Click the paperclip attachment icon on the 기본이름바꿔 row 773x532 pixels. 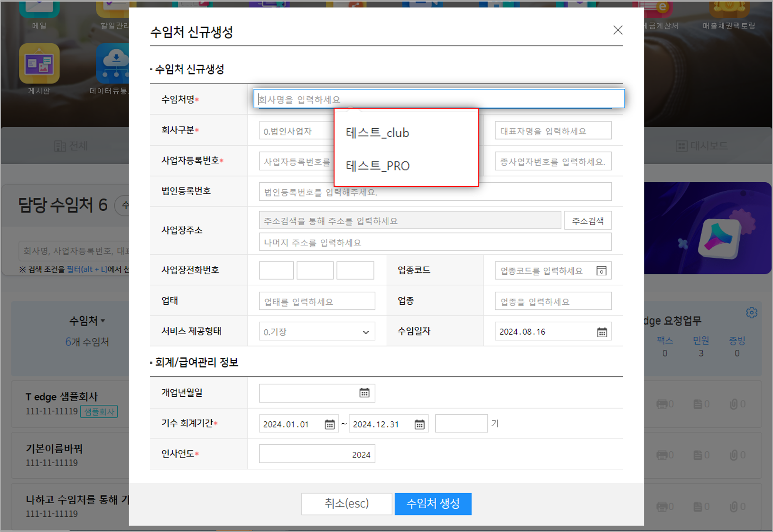tap(734, 455)
